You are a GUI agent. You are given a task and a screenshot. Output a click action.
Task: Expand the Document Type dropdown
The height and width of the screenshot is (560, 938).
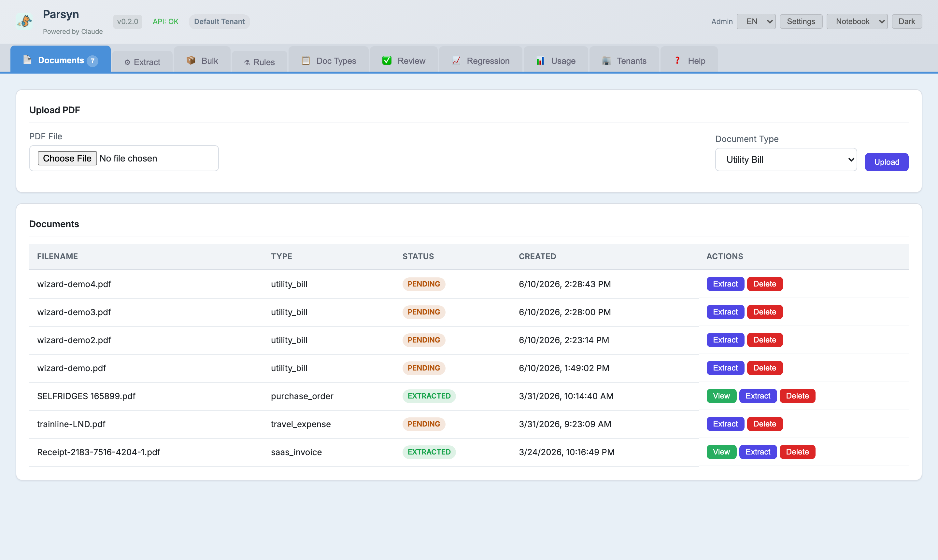(786, 160)
